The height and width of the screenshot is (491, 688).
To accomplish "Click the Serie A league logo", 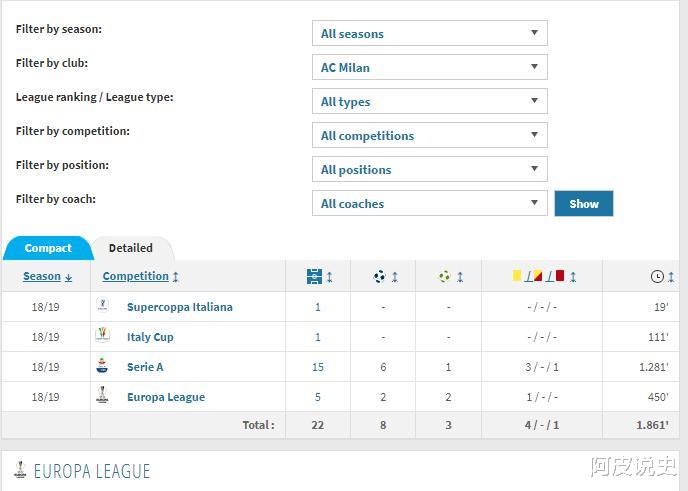I will (x=102, y=366).
